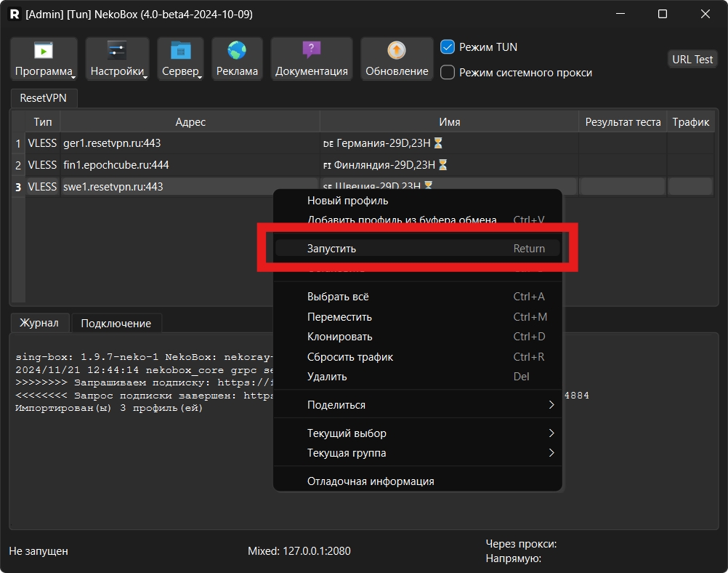The height and width of the screenshot is (573, 728).
Task: Open the Настройки sliders icon
Action: [117, 51]
